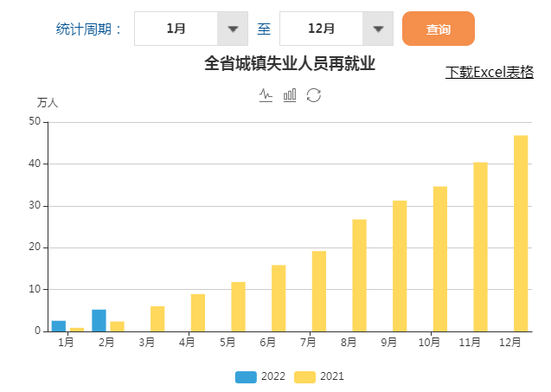Click the 9月 yellow bar
The image size is (551, 392).
(x=400, y=266)
